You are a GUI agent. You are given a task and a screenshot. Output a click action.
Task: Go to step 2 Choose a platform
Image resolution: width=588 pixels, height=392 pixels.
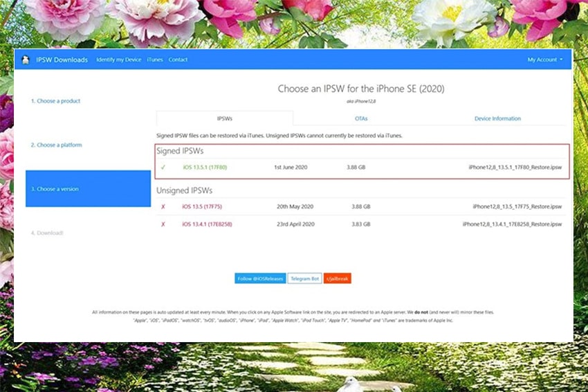click(x=56, y=145)
